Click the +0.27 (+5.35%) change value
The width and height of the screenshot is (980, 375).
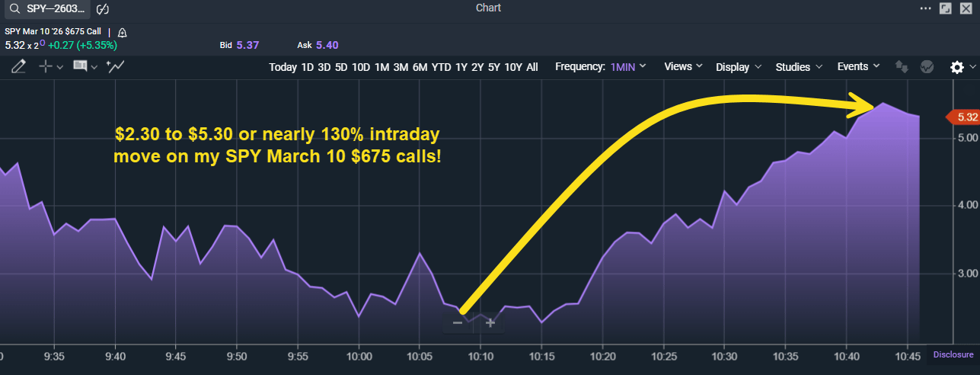84,45
